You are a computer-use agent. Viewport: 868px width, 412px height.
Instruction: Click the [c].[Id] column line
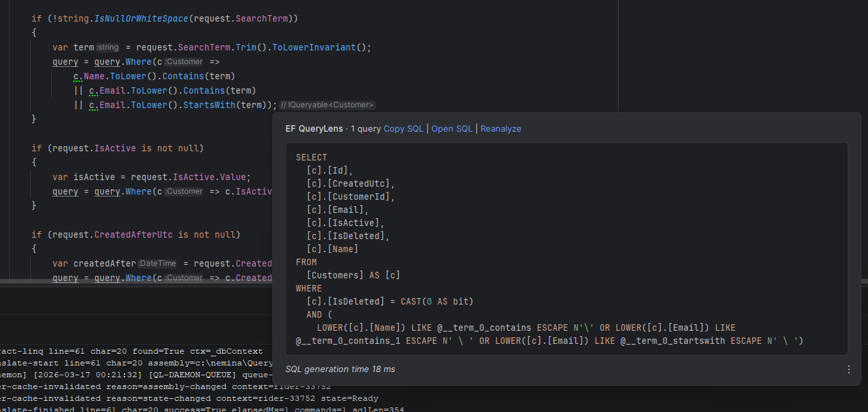(330, 171)
